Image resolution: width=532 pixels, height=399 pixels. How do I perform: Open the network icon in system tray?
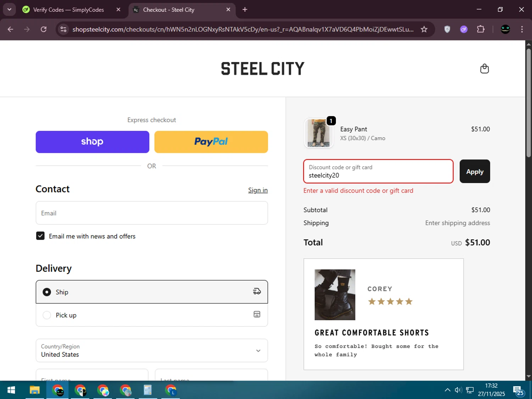[470, 390]
